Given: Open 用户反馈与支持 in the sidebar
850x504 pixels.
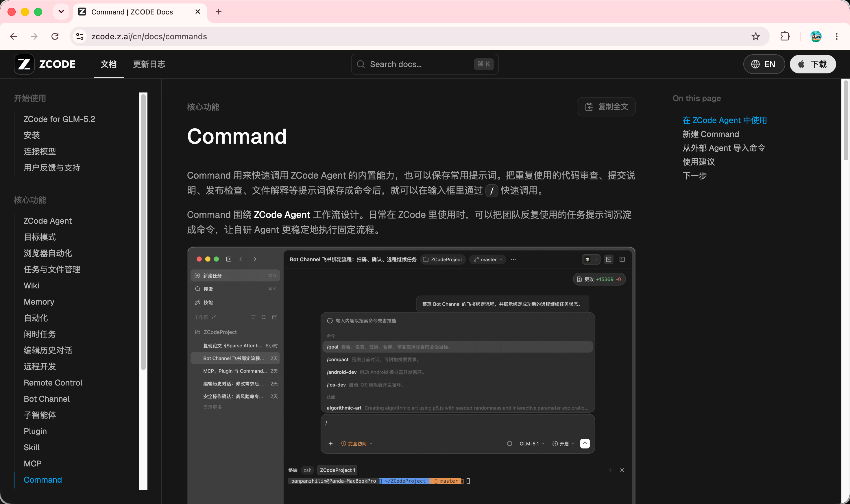Looking at the screenshot, I should [52, 167].
